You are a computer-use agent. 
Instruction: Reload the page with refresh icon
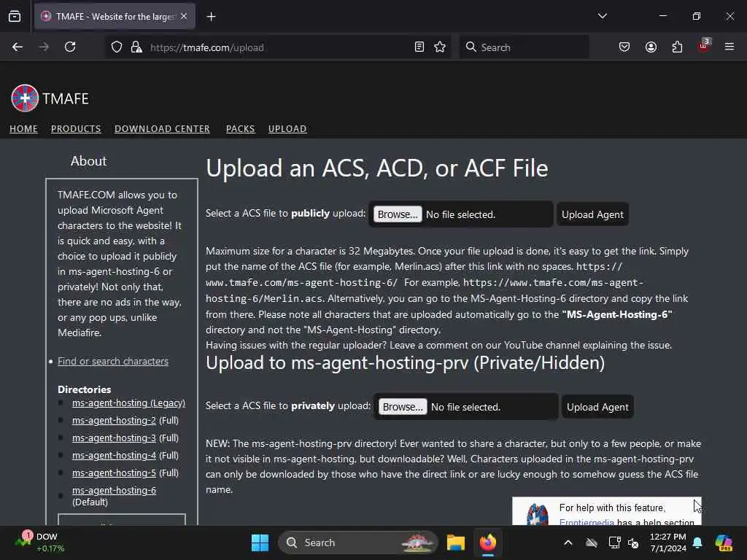coord(70,47)
